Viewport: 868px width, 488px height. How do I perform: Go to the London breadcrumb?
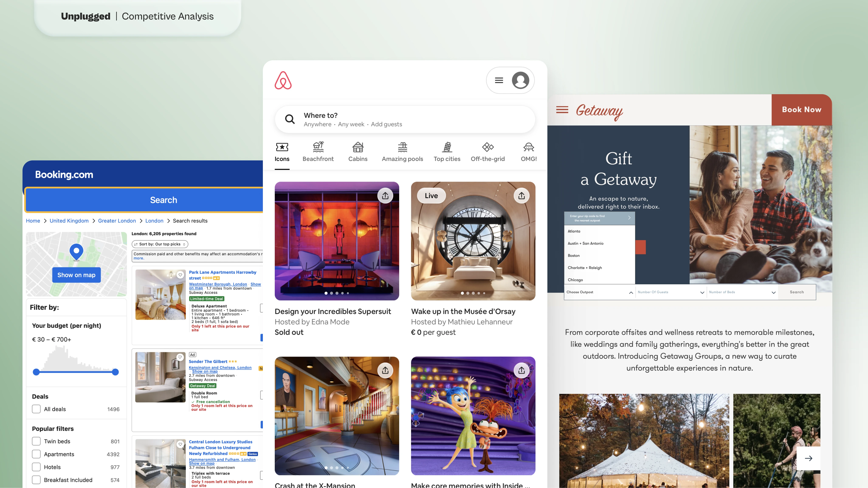[154, 221]
